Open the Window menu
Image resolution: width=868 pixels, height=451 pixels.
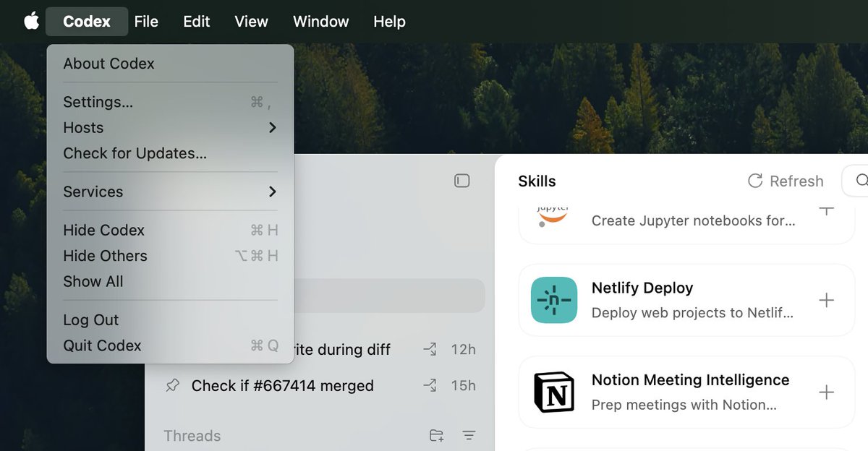click(x=321, y=22)
